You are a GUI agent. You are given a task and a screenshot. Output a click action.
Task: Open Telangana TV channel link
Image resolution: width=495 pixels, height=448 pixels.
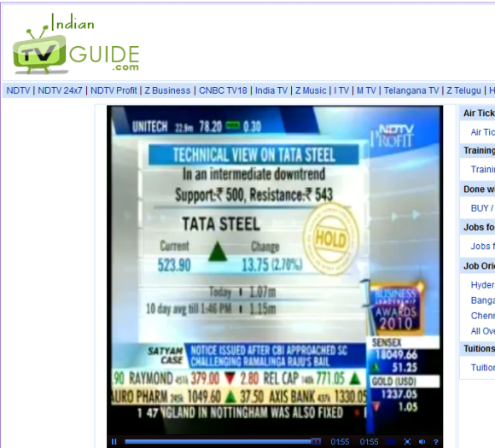[411, 90]
